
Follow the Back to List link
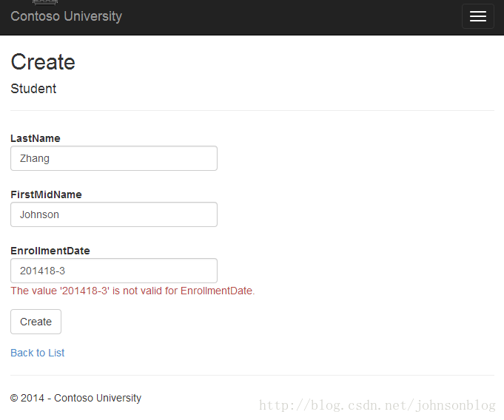[x=38, y=353]
